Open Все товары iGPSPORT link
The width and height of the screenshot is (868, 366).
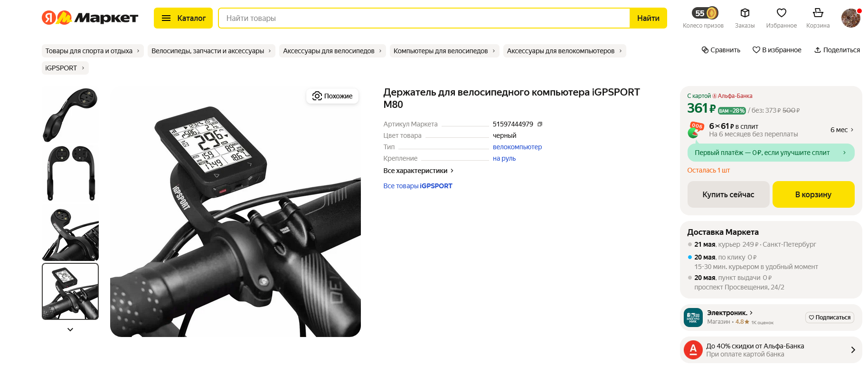[x=418, y=186]
